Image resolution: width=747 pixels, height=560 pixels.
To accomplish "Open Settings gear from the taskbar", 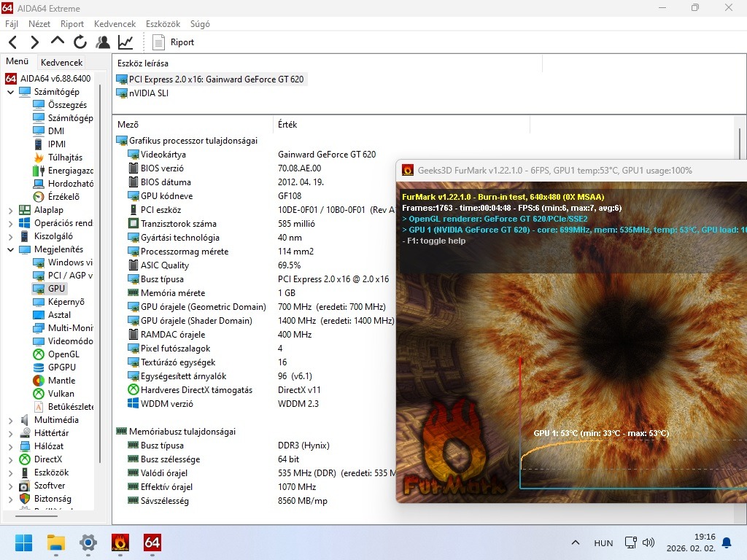I will [88, 542].
